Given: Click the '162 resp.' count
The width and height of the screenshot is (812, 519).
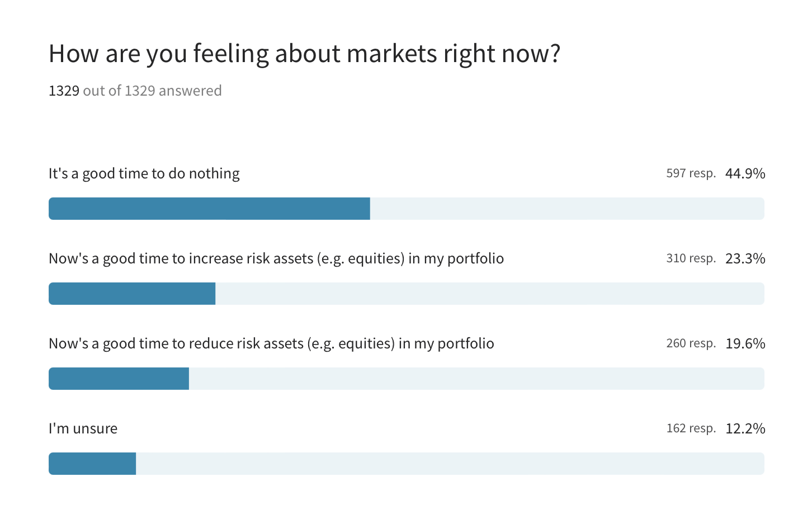Looking at the screenshot, I should (x=691, y=428).
